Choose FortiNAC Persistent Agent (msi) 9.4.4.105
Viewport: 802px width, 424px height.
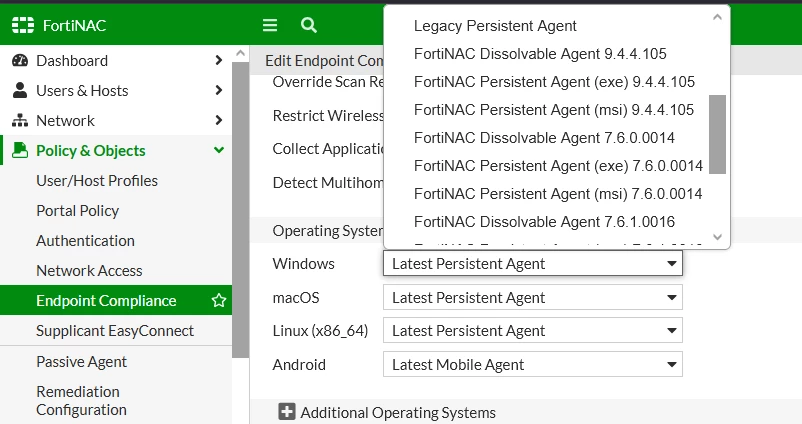click(554, 110)
